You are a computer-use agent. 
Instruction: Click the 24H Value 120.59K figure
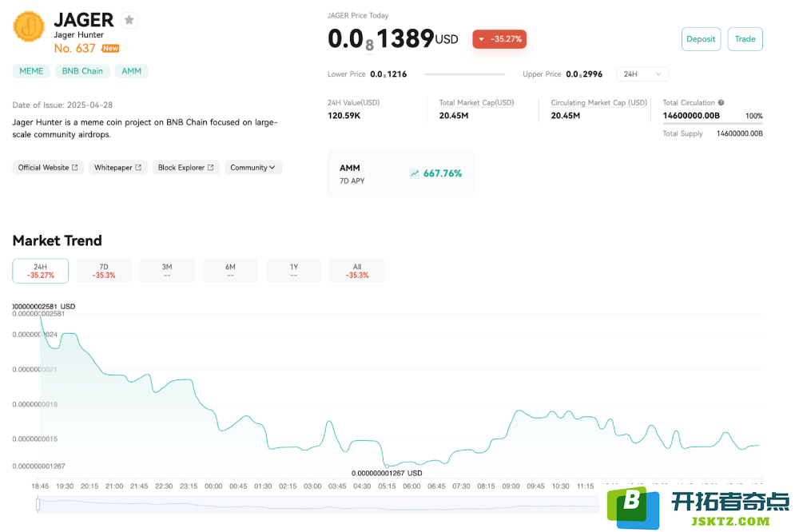click(344, 116)
